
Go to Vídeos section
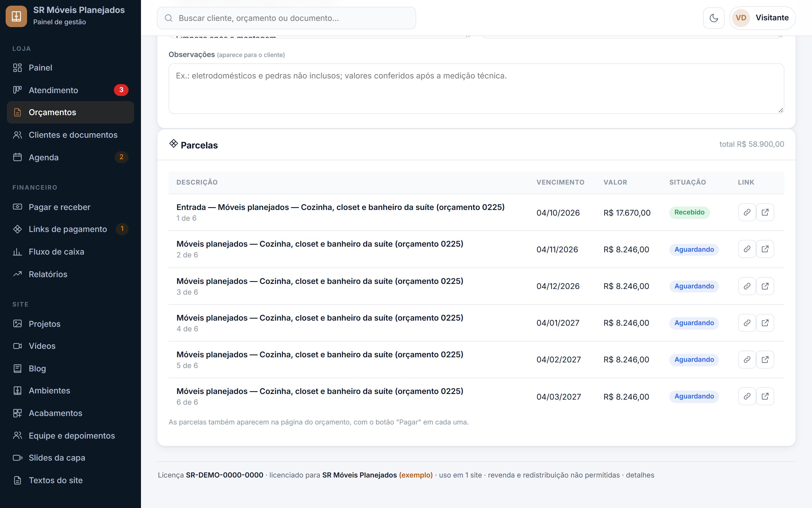pyautogui.click(x=70, y=346)
